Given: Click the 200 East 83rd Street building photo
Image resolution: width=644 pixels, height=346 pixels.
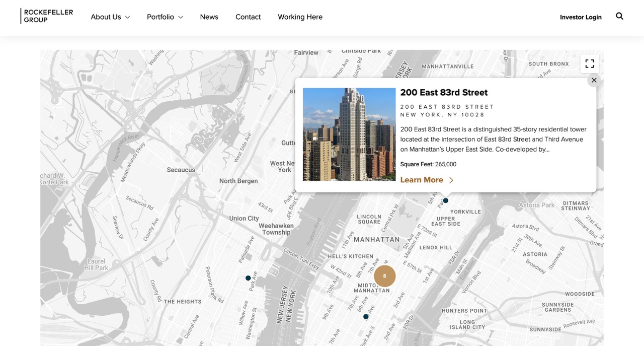Looking at the screenshot, I should click(x=349, y=134).
